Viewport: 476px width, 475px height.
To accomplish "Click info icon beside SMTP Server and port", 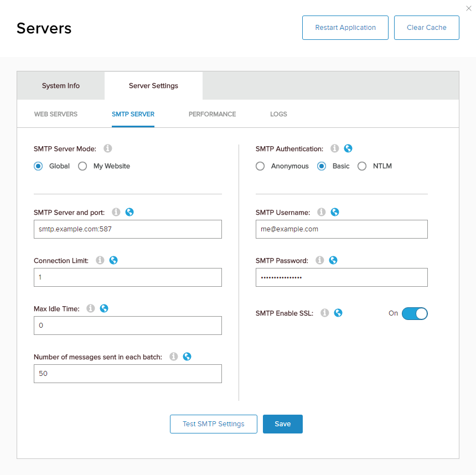I will (116, 212).
